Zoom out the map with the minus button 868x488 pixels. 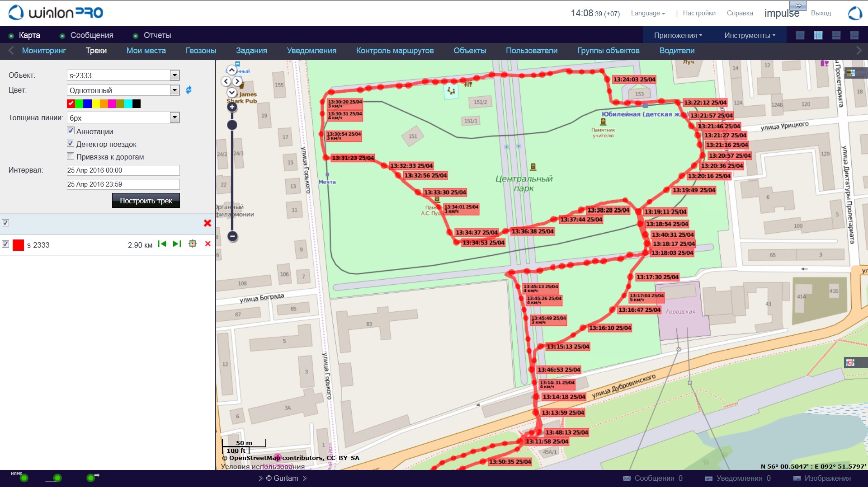coord(232,236)
